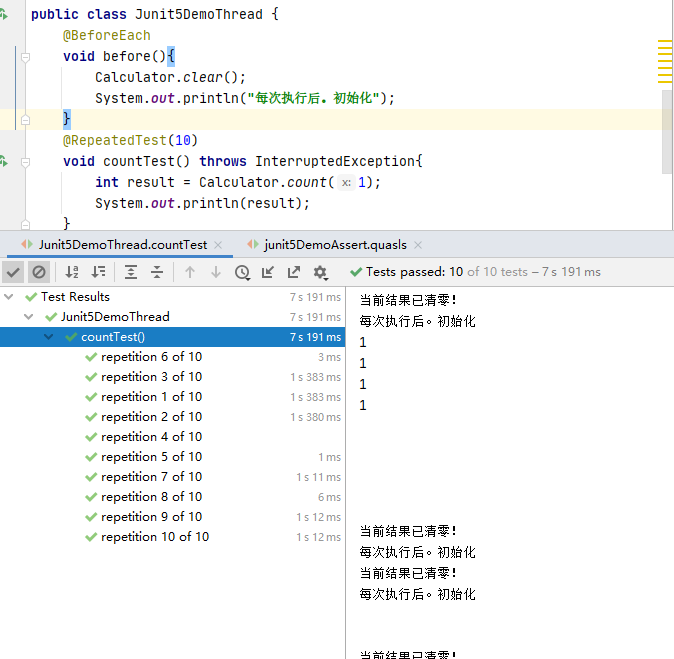The image size is (674, 659).
Task: Collapse the countTest() tree node
Action: 49,337
